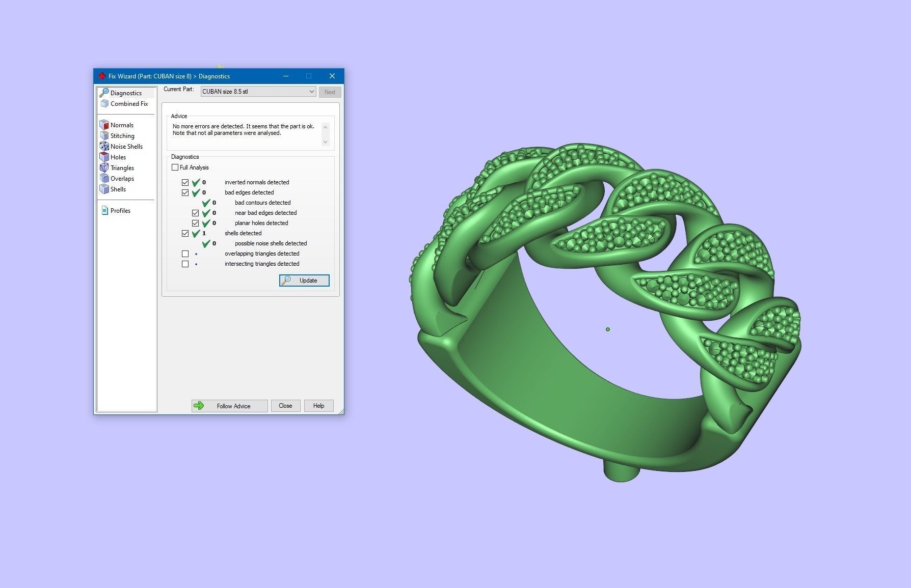Open the Stitching fix page

[x=122, y=136]
